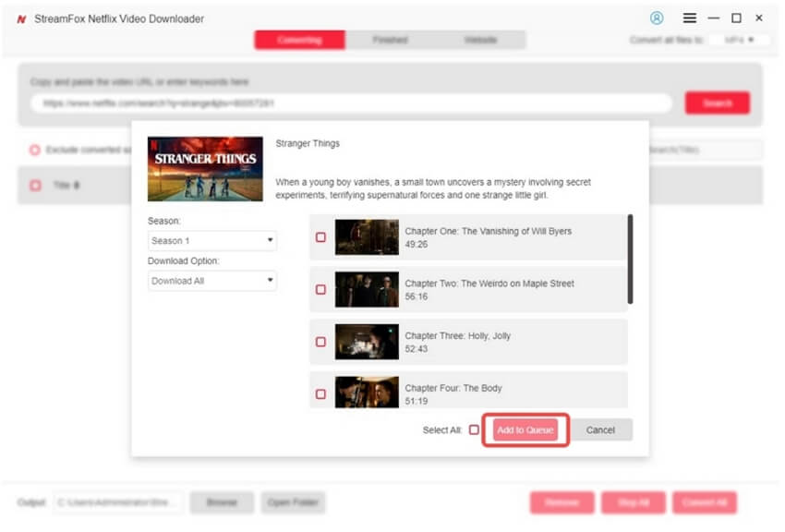Click the Stranger Things poster thumbnail

pyautogui.click(x=205, y=169)
